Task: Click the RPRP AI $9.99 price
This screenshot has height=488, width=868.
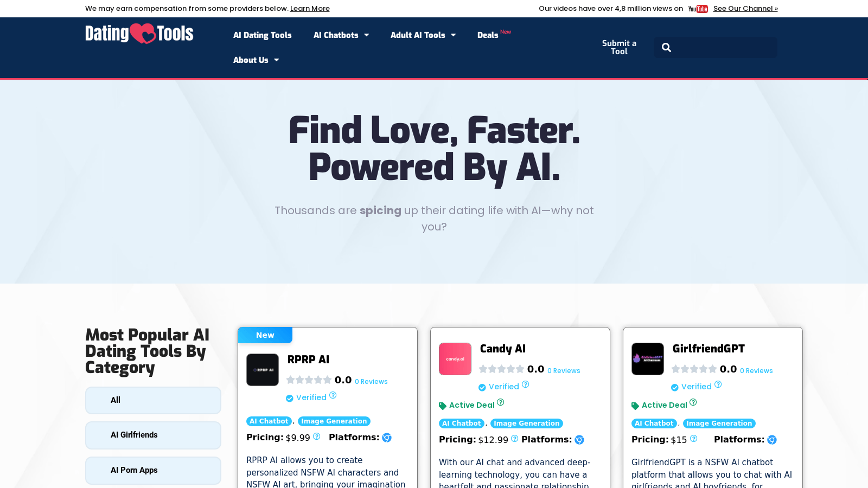Action: coord(298,438)
